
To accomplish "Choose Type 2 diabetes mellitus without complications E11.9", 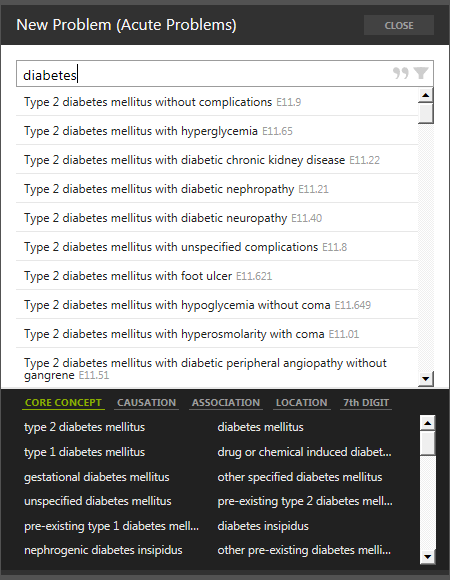I will pyautogui.click(x=217, y=102).
